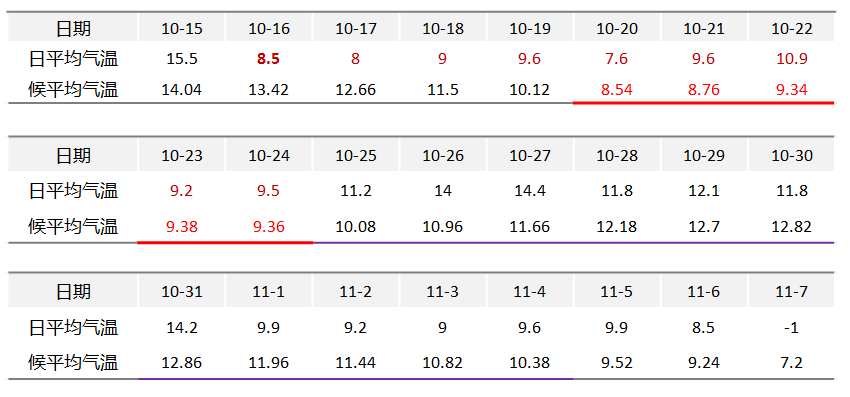Select the red 9.38 pentad value
The image size is (850, 397).
tap(182, 226)
